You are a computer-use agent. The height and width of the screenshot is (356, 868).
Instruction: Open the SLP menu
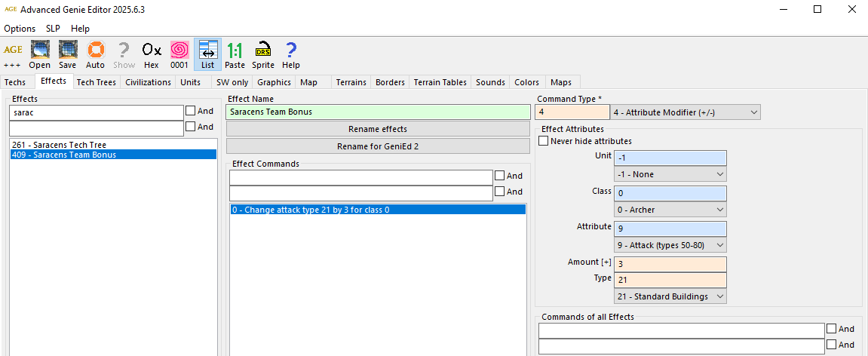coord(53,29)
